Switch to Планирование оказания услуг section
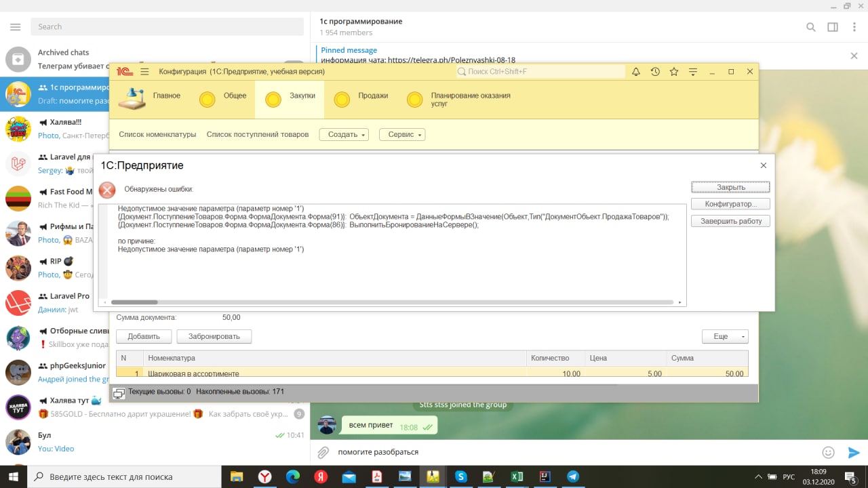 coord(458,100)
